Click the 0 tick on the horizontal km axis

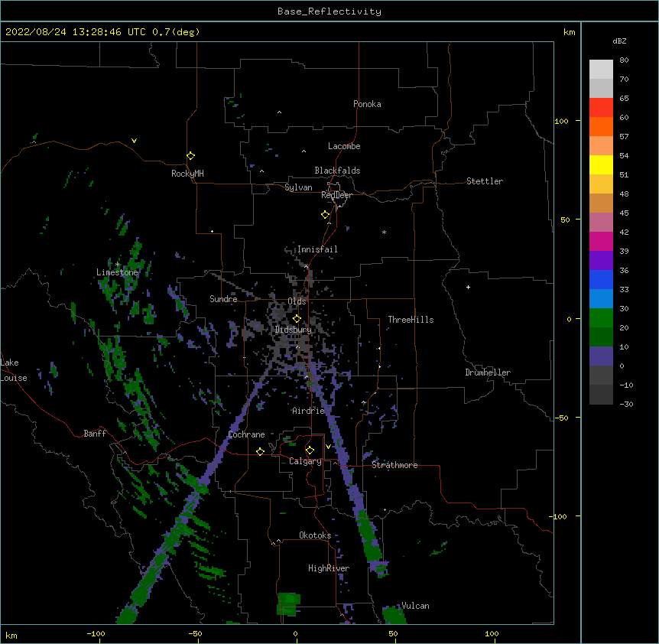pyautogui.click(x=295, y=633)
